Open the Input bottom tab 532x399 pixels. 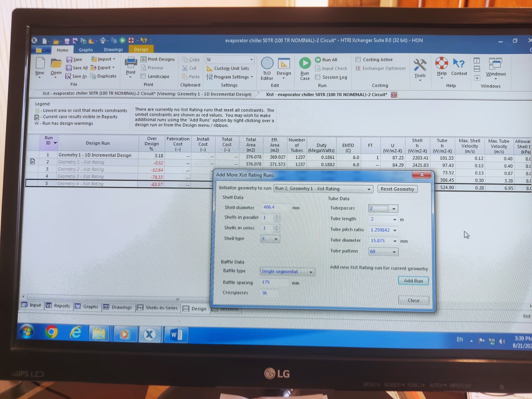coord(31,305)
